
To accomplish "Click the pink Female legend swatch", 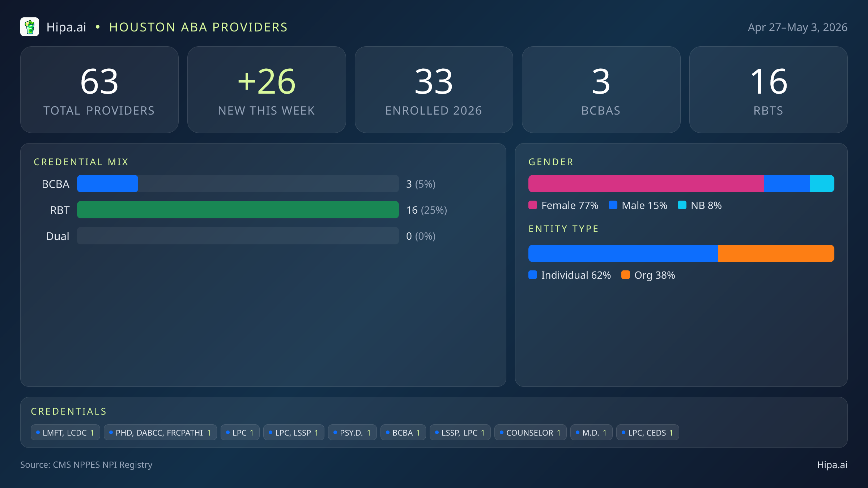I will [x=533, y=205].
